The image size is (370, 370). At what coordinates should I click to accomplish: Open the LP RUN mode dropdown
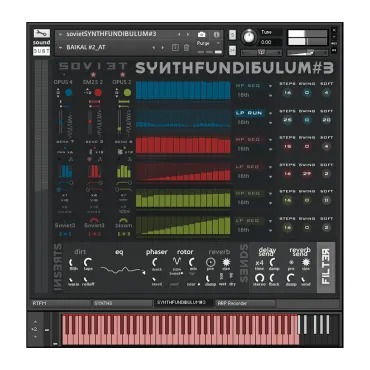270,113
